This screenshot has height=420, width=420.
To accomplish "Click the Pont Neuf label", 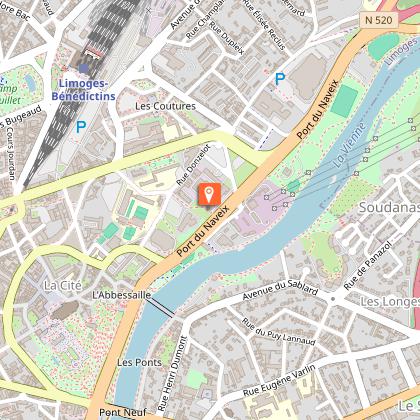I will (123, 412).
